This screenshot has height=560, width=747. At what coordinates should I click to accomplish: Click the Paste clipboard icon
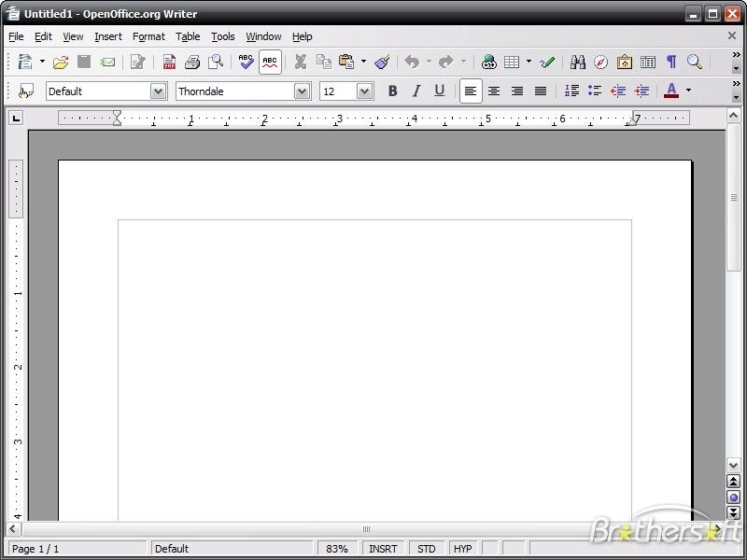346,62
